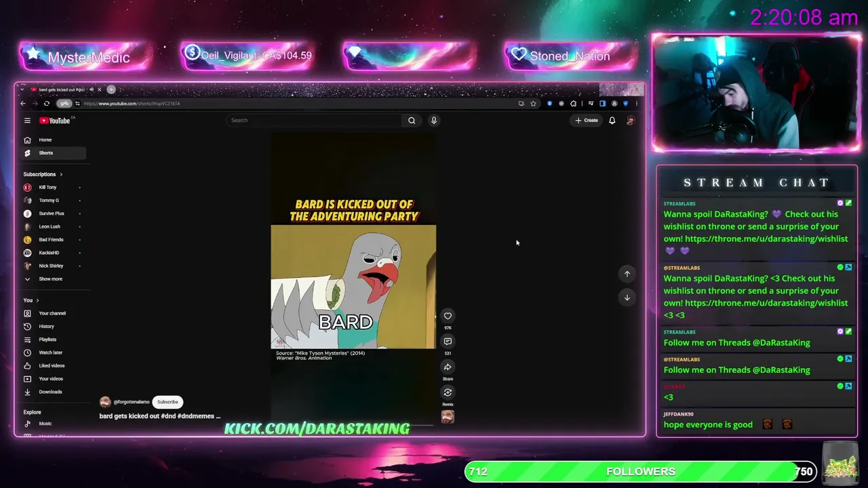
Task: Click the @forgottenalamo channel name
Action: click(132, 402)
